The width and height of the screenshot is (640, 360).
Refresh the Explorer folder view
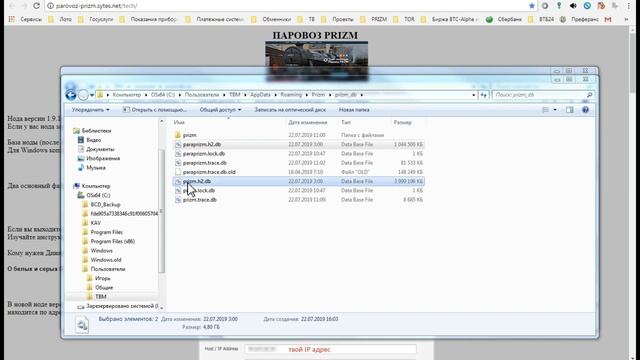tap(484, 95)
